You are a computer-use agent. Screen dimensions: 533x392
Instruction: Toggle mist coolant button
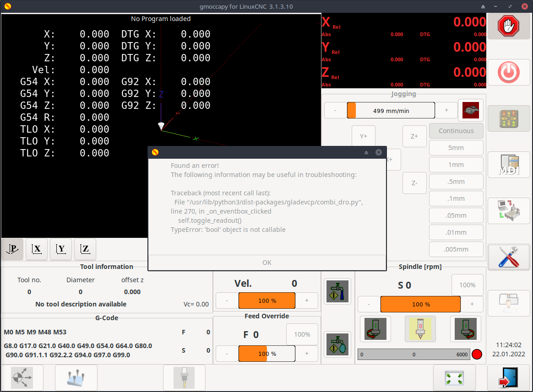[337, 344]
